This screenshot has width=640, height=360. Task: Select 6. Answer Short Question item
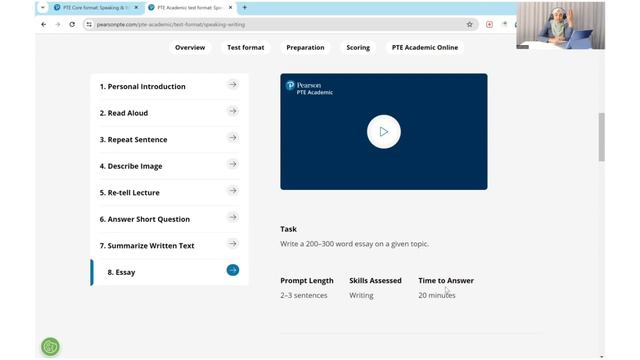(169, 219)
